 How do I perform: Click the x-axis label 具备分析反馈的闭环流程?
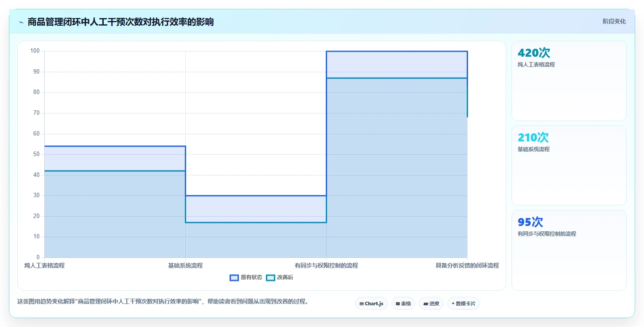(467, 265)
